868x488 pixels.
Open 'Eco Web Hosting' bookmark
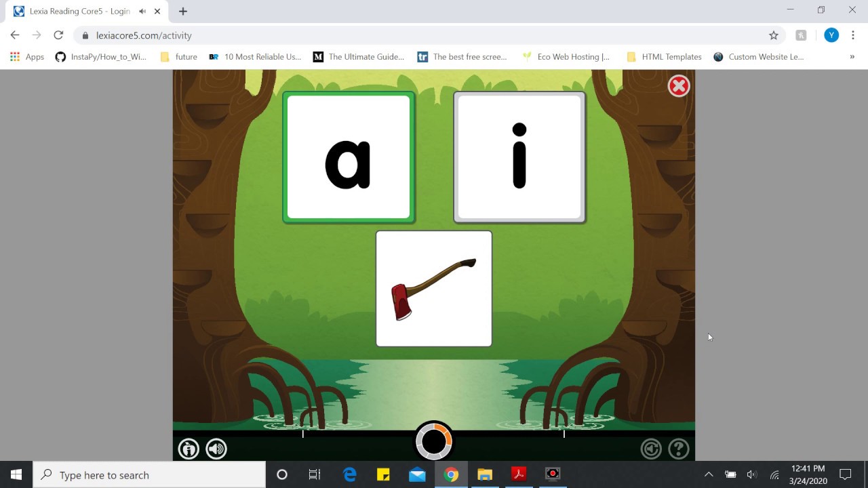pos(566,57)
